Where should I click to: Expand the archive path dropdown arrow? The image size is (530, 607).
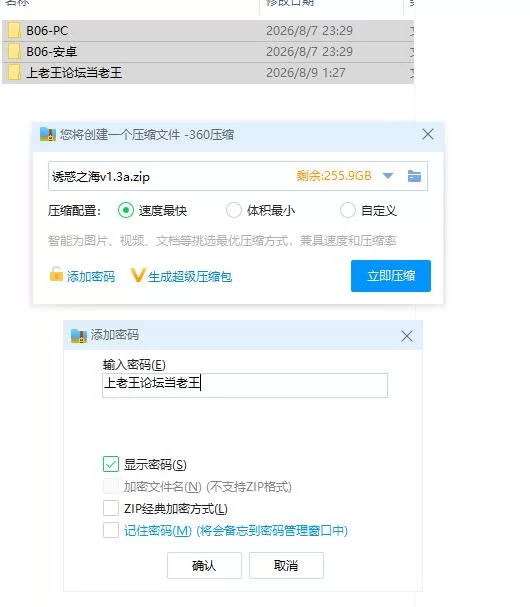tap(388, 176)
